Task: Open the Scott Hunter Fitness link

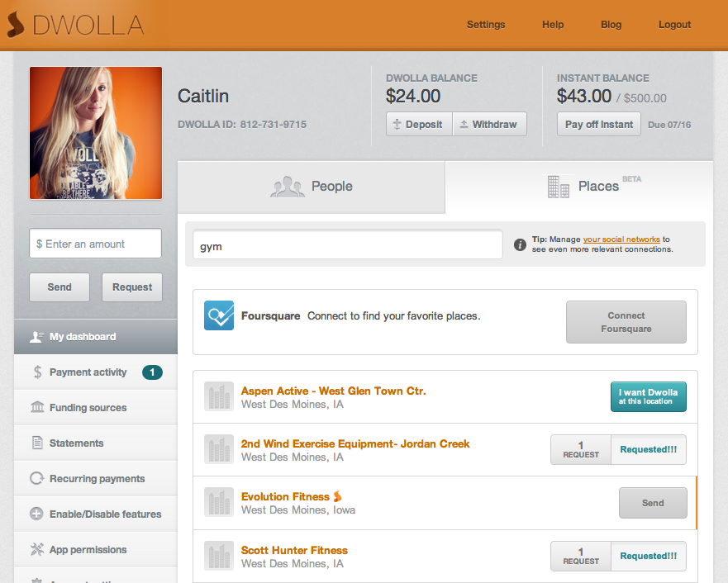Action: coord(294,551)
